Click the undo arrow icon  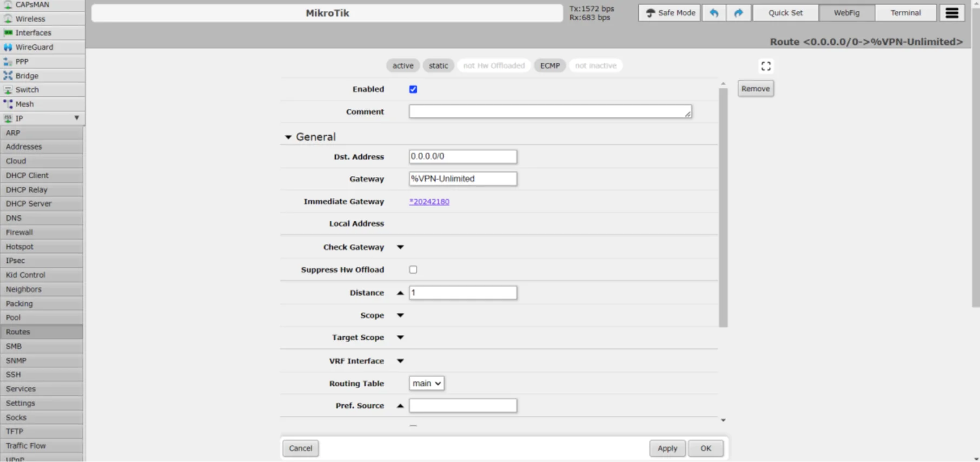click(x=714, y=13)
